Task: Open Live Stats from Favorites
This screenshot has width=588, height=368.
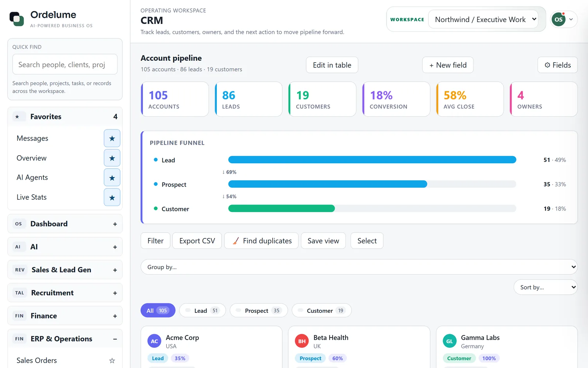Action: pyautogui.click(x=32, y=197)
